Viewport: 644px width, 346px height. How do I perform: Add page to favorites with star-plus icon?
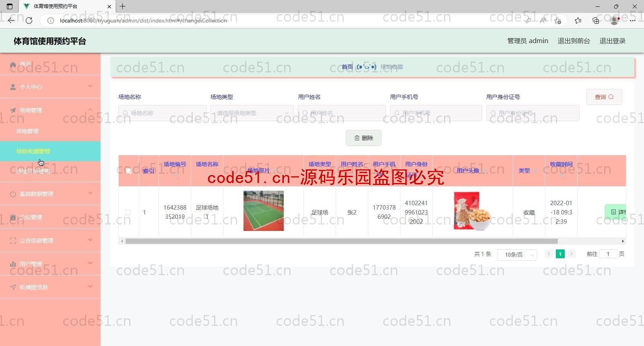tap(557, 21)
